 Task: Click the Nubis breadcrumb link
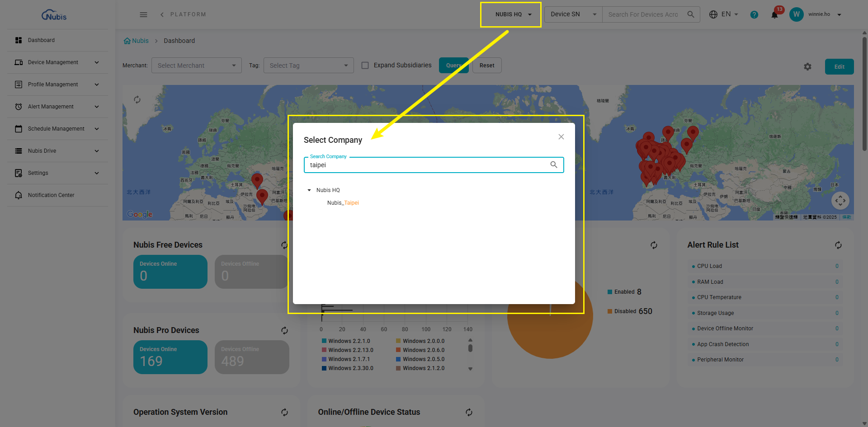coord(140,41)
